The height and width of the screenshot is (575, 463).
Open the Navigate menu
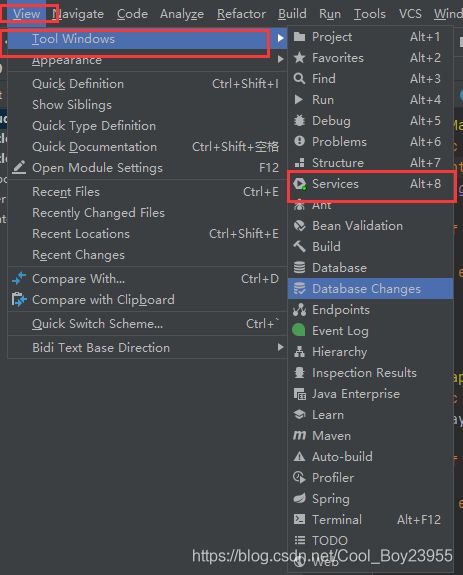tap(78, 14)
